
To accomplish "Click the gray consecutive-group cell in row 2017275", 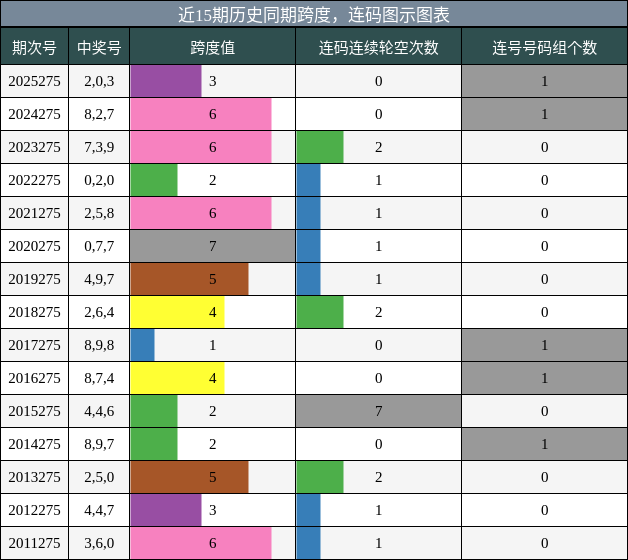I will pos(545,345).
